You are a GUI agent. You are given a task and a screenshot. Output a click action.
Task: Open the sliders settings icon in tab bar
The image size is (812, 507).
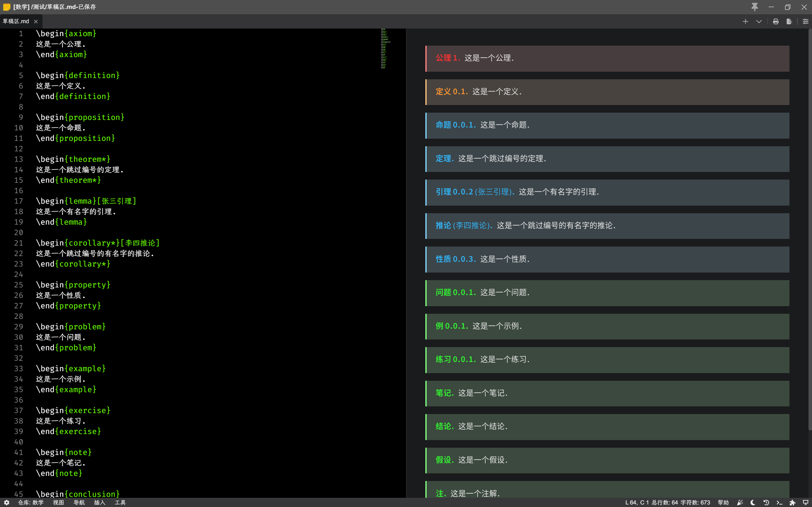point(805,22)
